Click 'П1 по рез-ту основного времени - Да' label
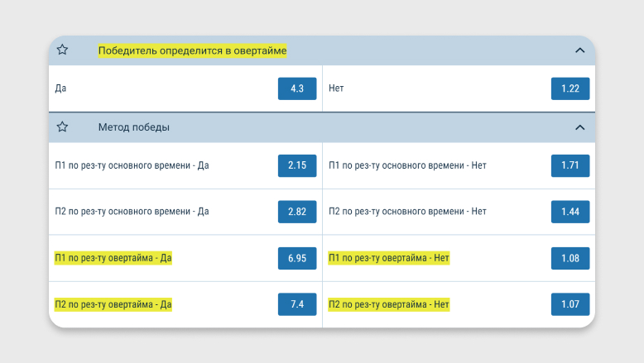Image resolution: width=644 pixels, height=363 pixels. coord(132,165)
